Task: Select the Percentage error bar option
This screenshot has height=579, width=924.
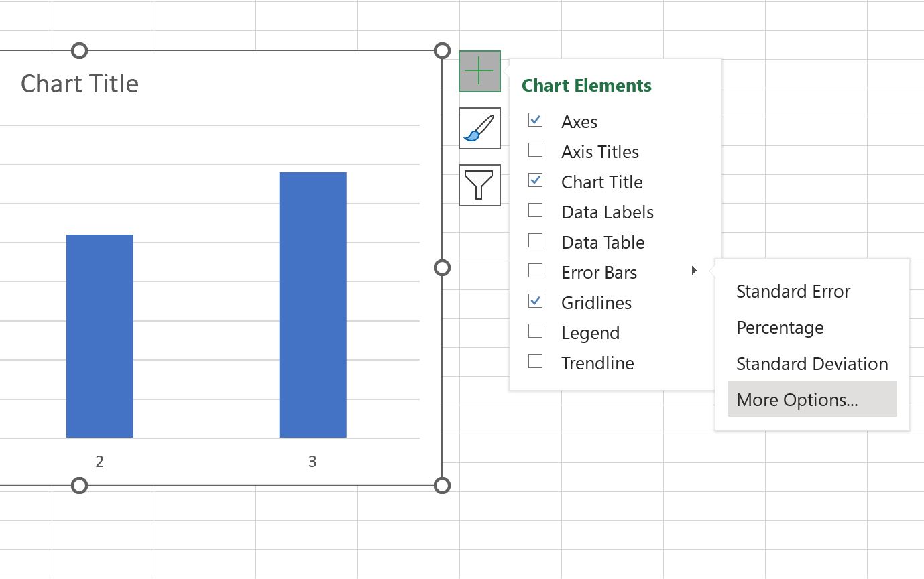Action: 780,328
